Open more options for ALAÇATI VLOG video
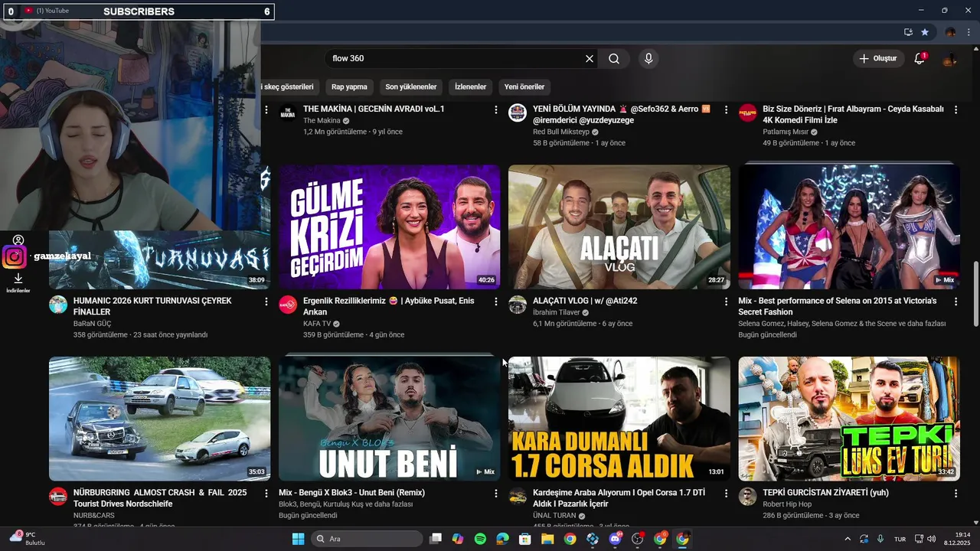The height and width of the screenshot is (551, 980). (726, 302)
